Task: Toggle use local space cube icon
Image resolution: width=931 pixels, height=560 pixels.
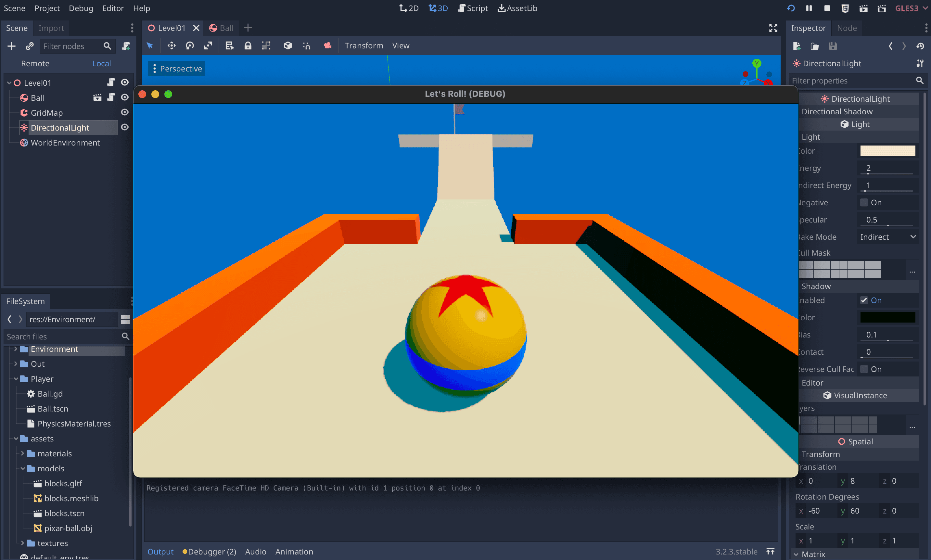Action: [288, 46]
